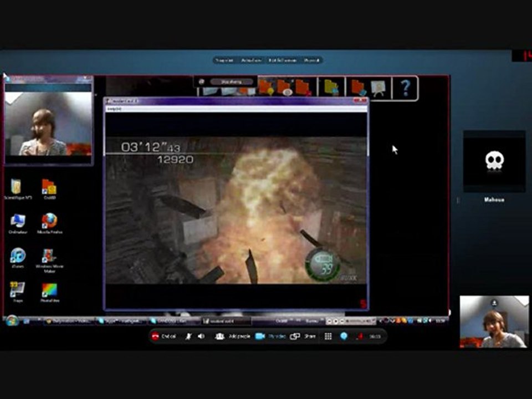This screenshot has width=532, height=399.
Task: Check the red call quality signal icon
Action: [x=360, y=336]
